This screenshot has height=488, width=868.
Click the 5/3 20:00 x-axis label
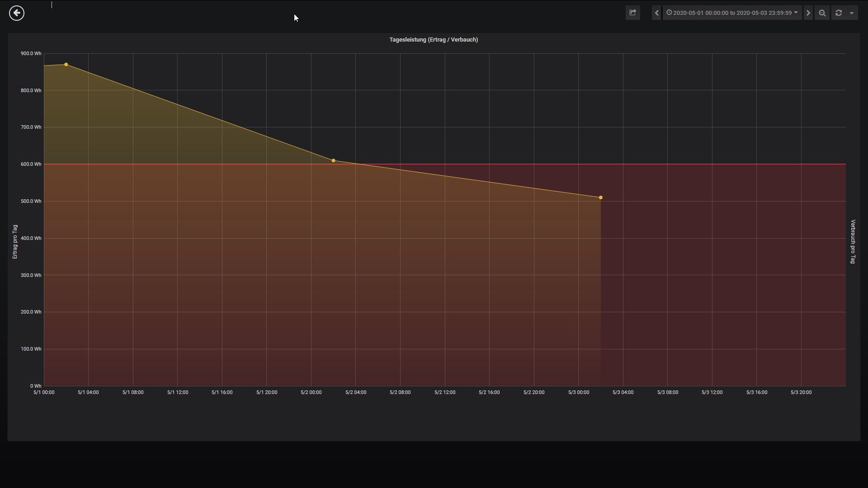(801, 392)
